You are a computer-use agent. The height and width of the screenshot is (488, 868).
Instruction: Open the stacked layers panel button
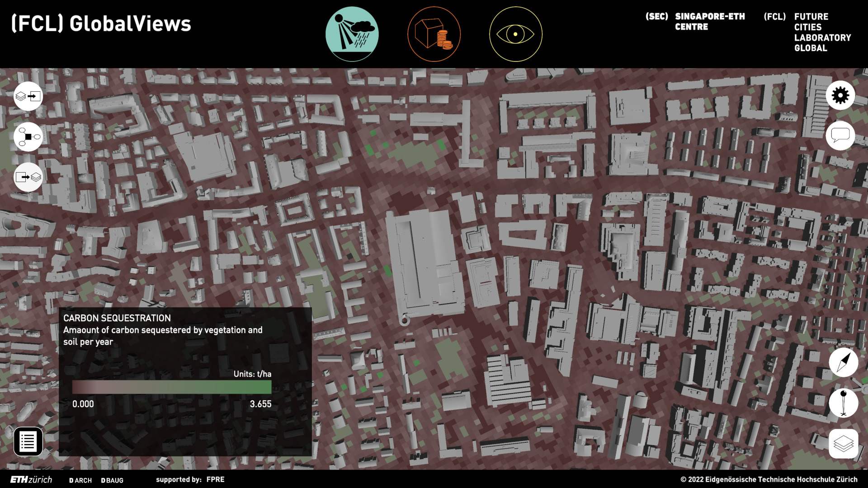(843, 443)
